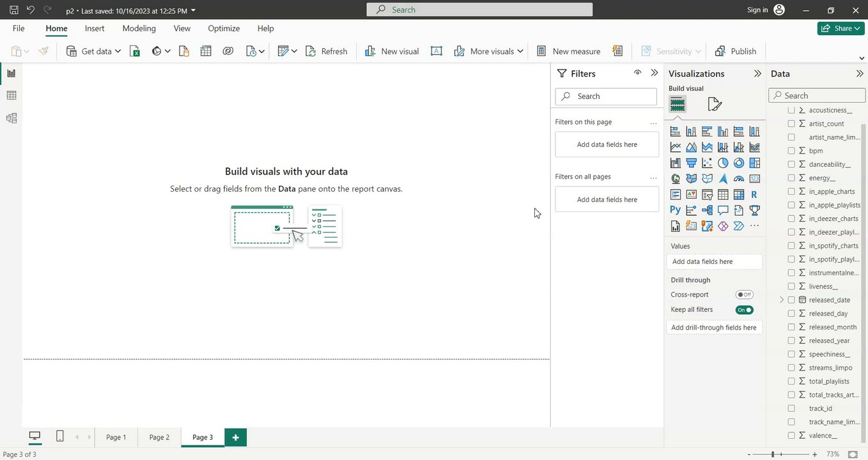This screenshot has width=868, height=460.
Task: Open the File menu
Action: pos(19,28)
